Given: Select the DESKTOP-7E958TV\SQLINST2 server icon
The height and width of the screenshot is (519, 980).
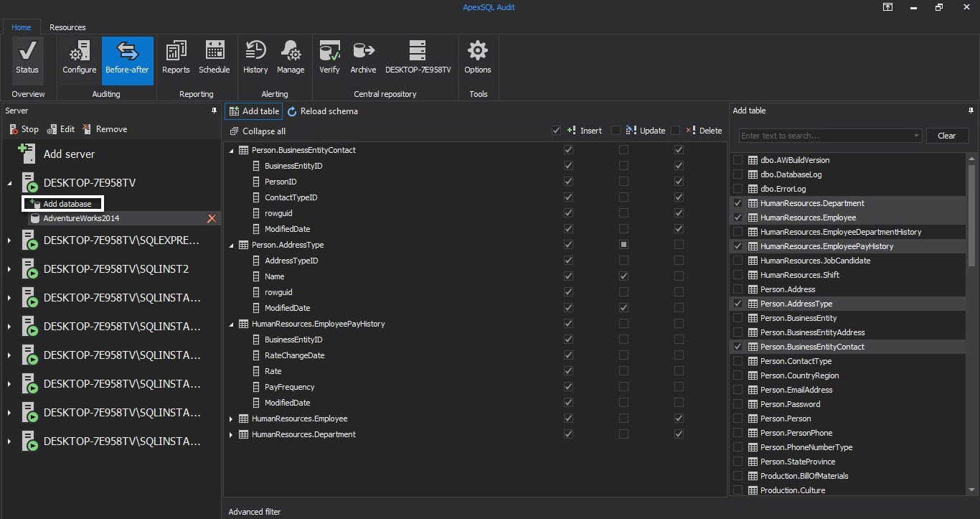Looking at the screenshot, I should point(29,269).
